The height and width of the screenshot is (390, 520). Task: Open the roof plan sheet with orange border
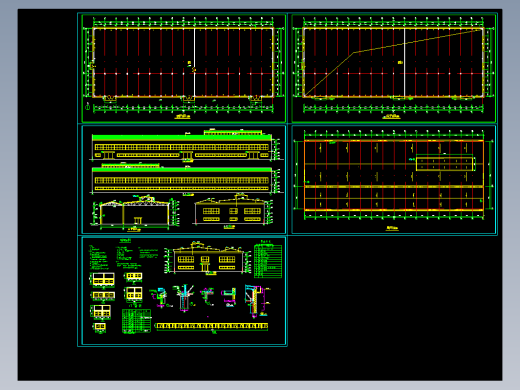(x=394, y=180)
